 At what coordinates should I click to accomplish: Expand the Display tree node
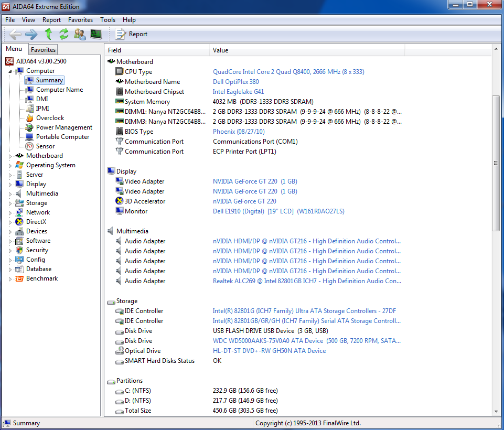pyautogui.click(x=10, y=185)
